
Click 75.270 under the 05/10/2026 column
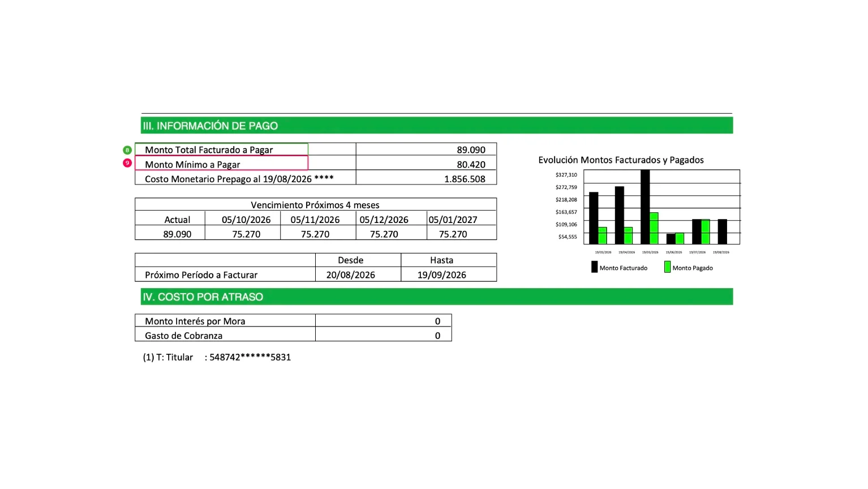click(246, 234)
